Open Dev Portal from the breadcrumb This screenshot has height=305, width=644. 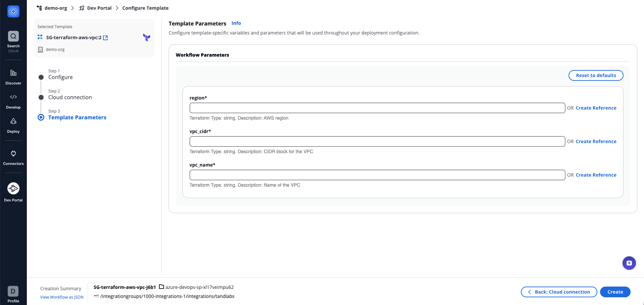point(99,8)
